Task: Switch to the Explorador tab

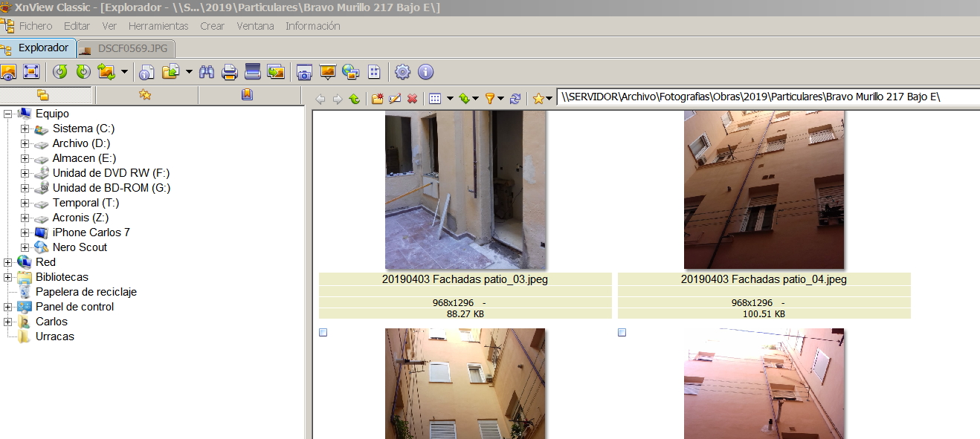Action: [x=37, y=48]
